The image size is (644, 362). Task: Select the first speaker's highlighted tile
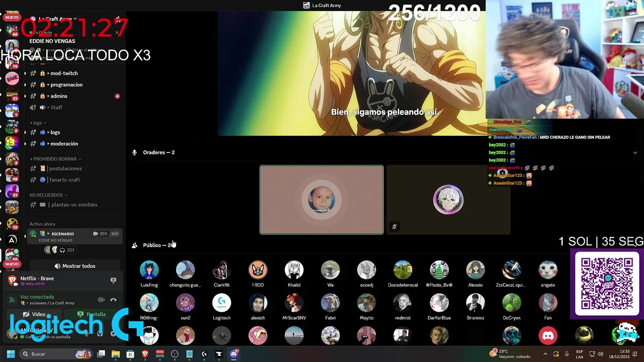click(321, 200)
